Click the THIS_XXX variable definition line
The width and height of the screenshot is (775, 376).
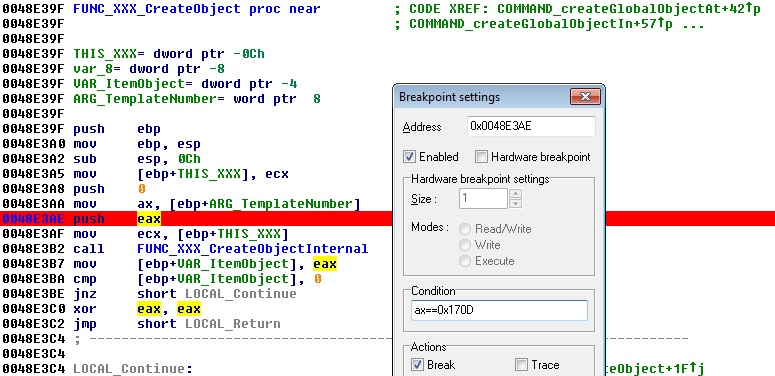[x=169, y=53]
